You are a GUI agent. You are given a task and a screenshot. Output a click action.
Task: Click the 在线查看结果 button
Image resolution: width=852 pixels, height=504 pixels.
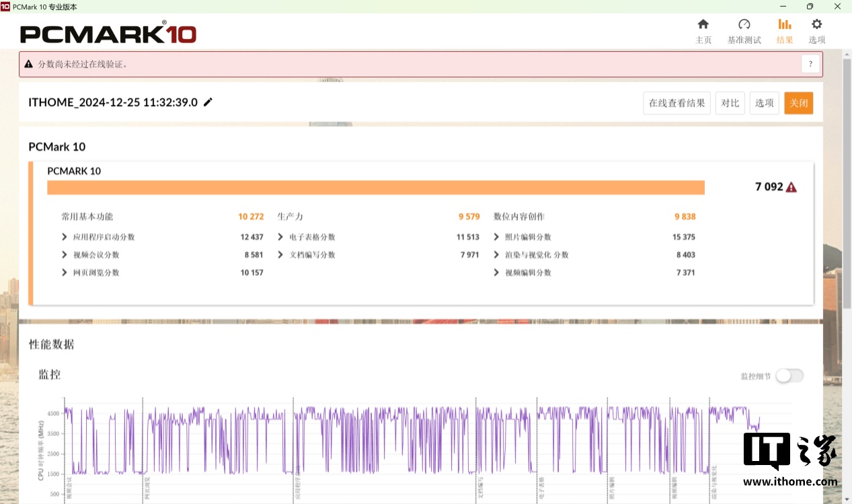(x=676, y=103)
